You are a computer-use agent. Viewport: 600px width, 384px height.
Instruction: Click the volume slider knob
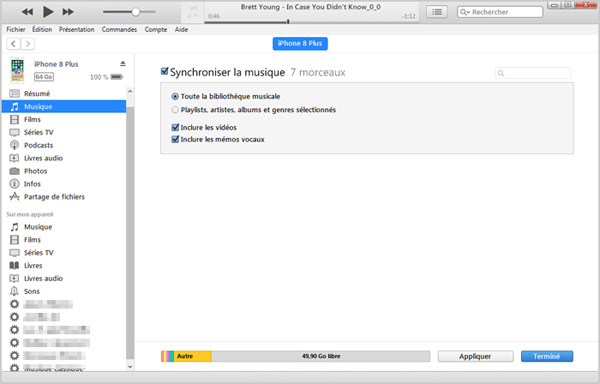click(135, 12)
